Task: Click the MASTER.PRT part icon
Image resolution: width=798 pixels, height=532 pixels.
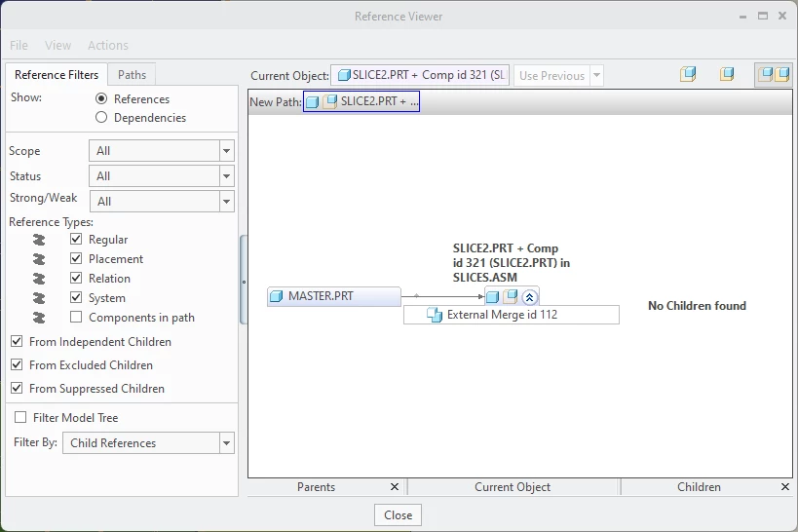Action: [x=277, y=296]
